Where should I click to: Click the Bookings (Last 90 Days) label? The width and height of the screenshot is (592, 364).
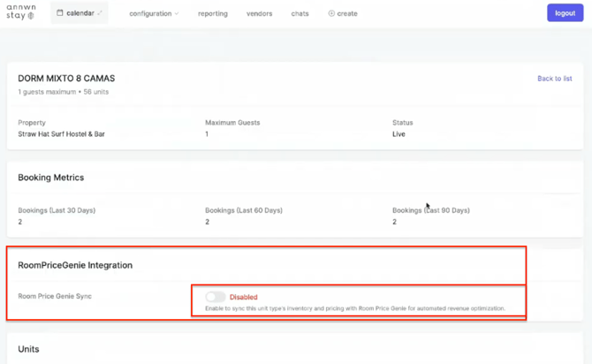click(x=430, y=210)
